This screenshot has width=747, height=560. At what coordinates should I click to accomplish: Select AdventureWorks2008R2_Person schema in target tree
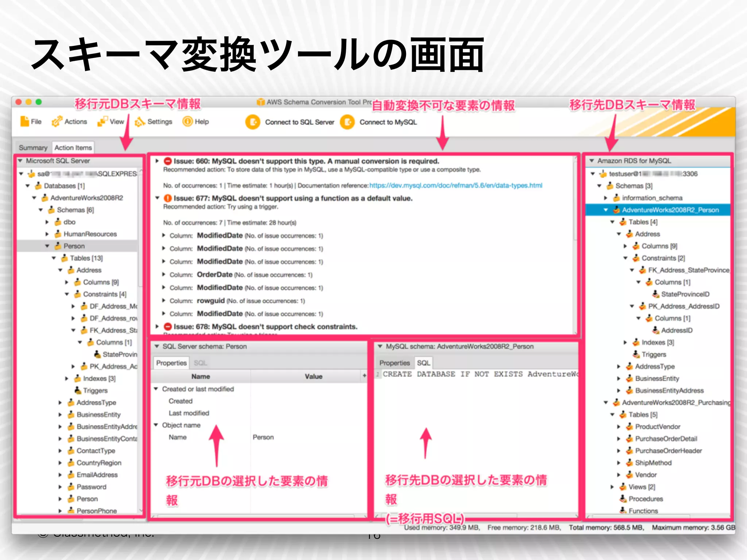(x=670, y=210)
